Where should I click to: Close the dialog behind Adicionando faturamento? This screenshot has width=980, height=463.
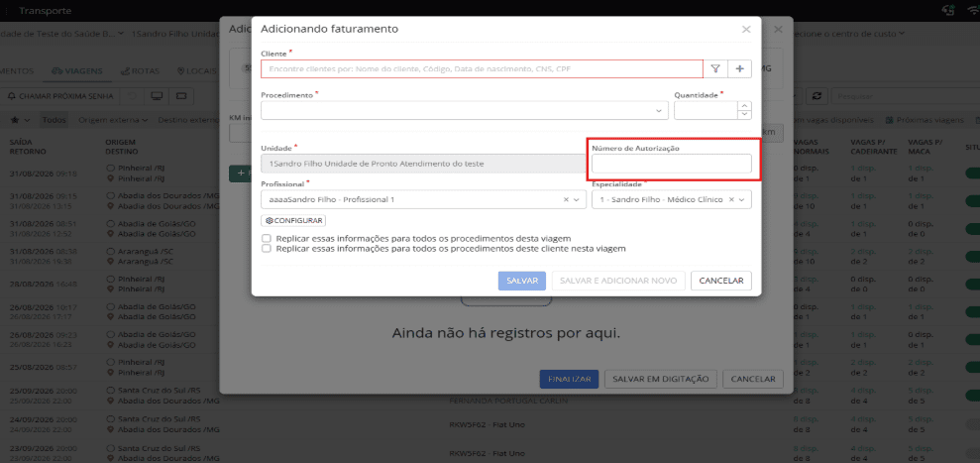[x=778, y=30]
